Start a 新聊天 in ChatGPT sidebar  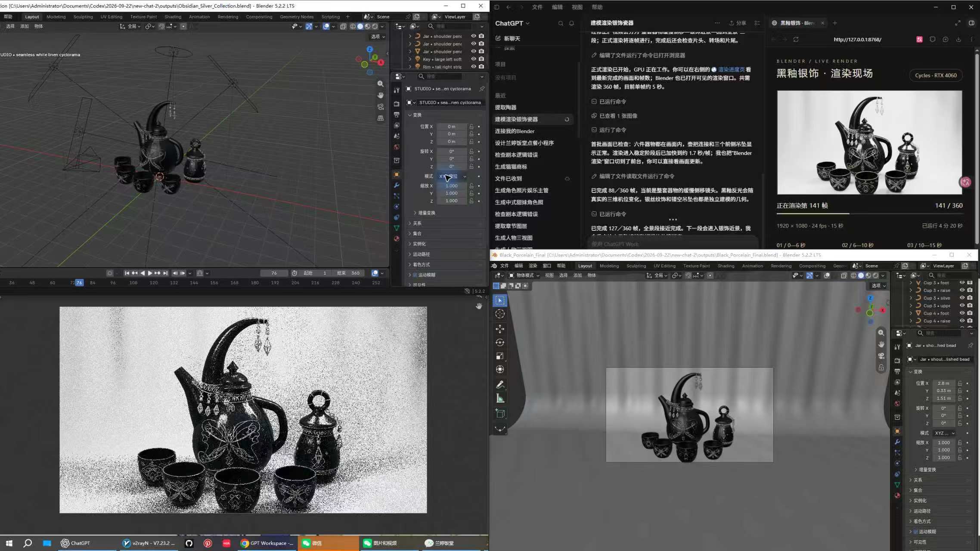point(512,38)
